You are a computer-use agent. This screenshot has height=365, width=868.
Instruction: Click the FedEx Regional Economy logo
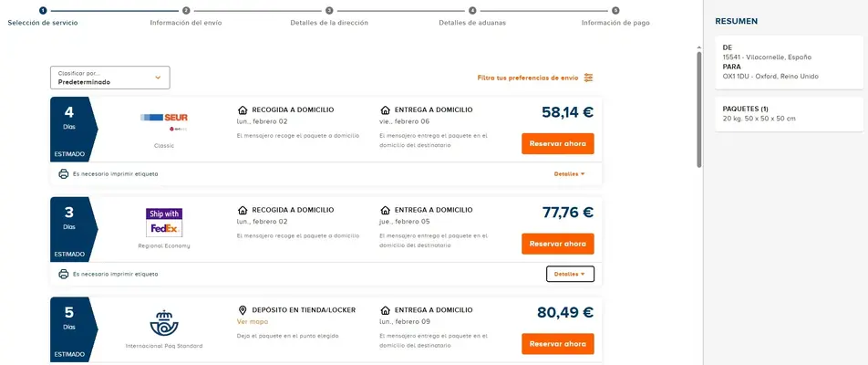[164, 222]
